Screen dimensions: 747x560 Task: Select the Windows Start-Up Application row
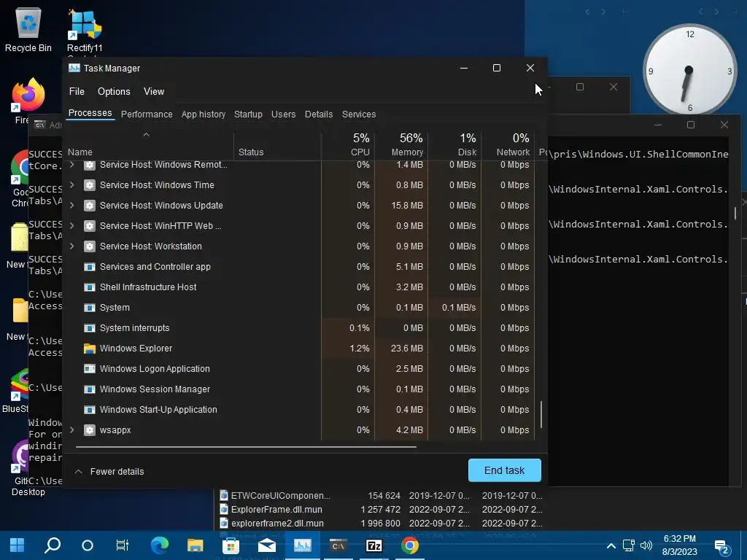coord(300,410)
